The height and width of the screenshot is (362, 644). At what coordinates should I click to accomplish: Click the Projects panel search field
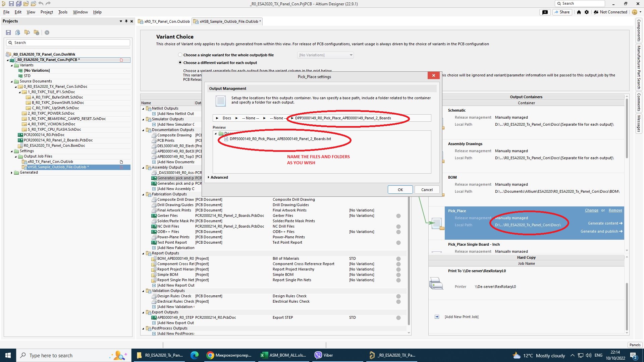click(68, 43)
